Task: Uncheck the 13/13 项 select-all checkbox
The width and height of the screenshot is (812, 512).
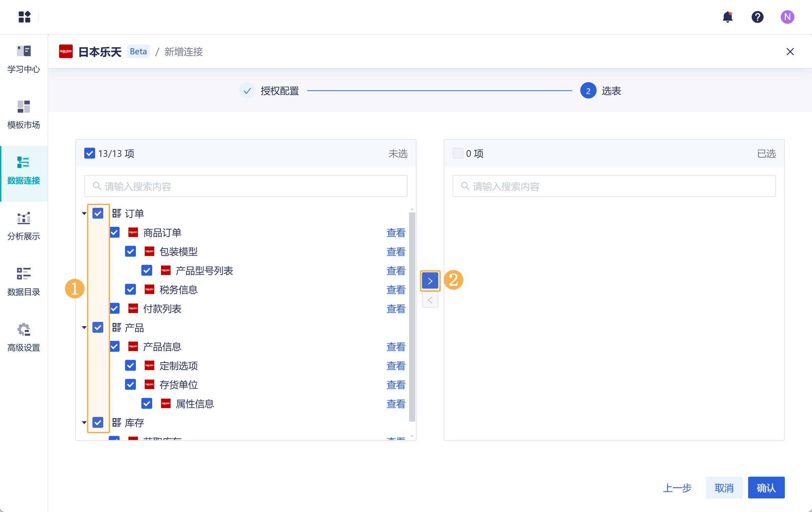Action: coord(90,153)
